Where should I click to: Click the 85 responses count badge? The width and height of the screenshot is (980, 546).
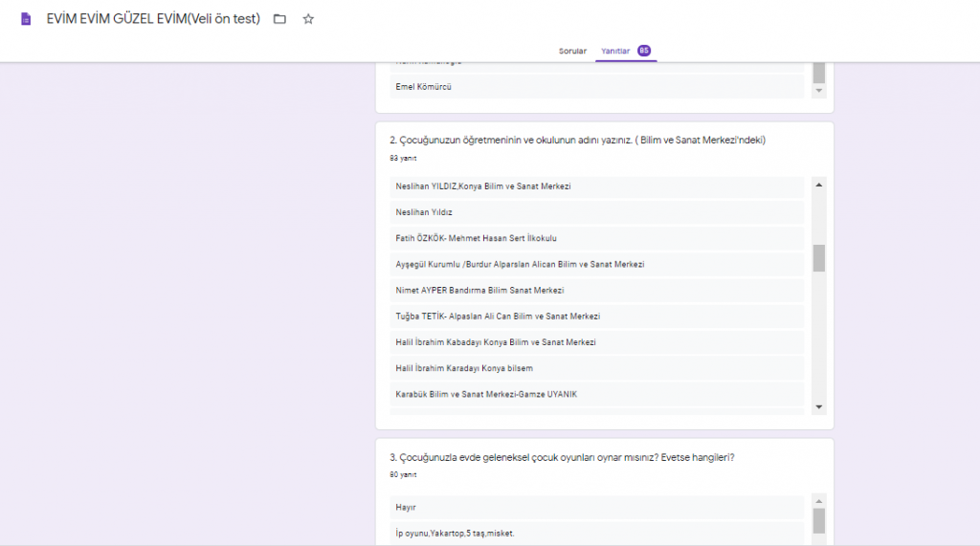644,51
